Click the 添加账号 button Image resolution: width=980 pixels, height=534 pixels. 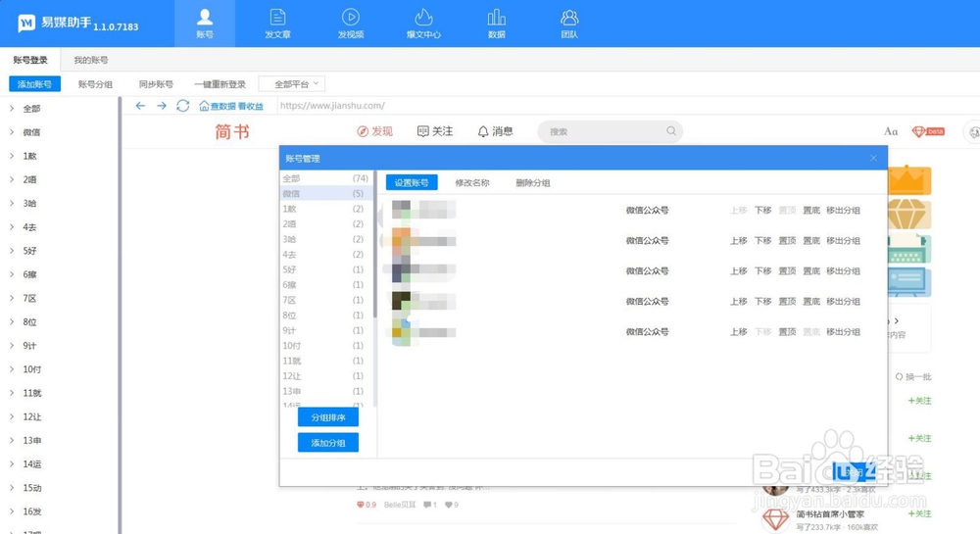34,83
